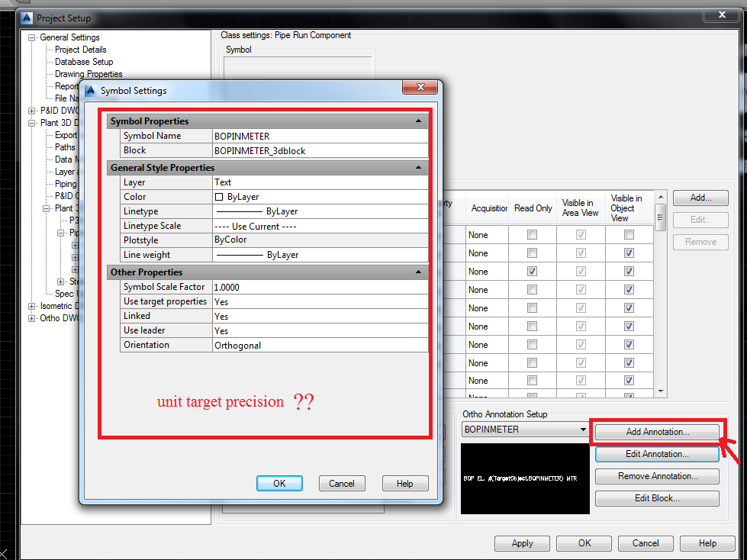Click the ByLayer color swatch in the Color row
Screen dimensions: 747x560
point(220,196)
